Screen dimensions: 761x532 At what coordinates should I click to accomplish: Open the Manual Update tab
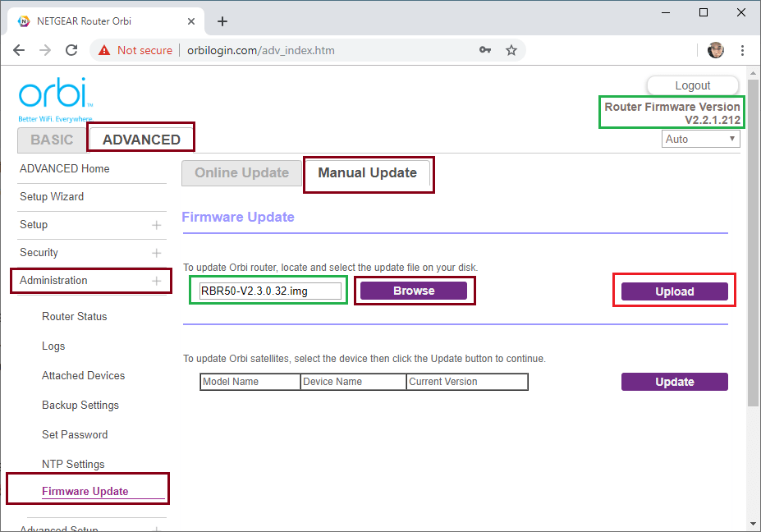pos(368,172)
